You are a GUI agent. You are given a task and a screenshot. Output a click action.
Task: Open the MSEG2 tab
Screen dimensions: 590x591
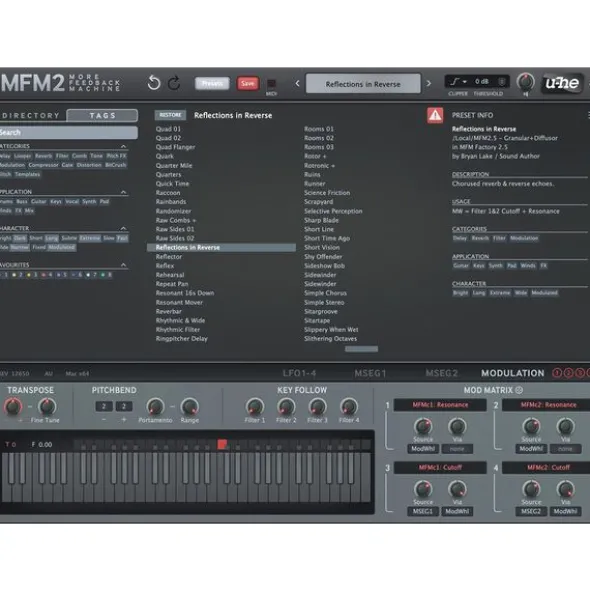coord(441,373)
